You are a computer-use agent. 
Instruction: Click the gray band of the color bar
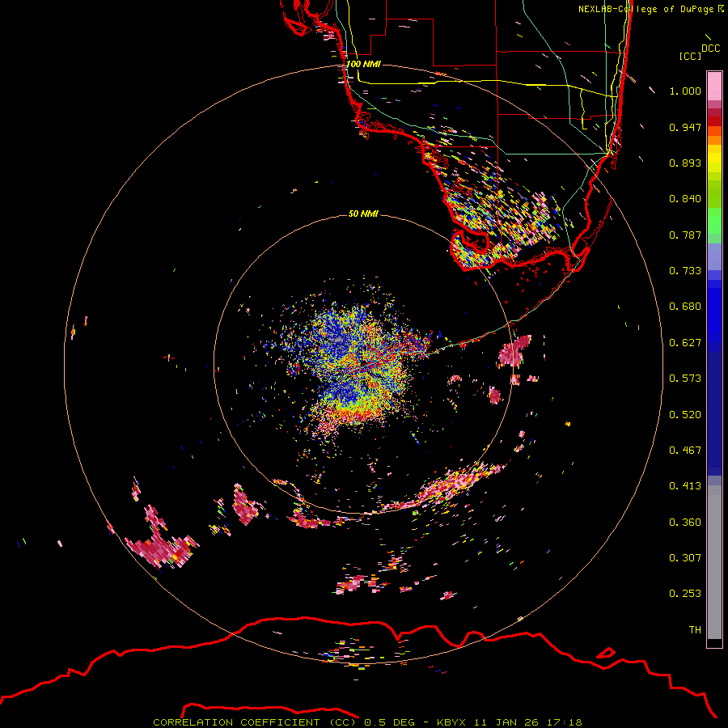coord(714,562)
